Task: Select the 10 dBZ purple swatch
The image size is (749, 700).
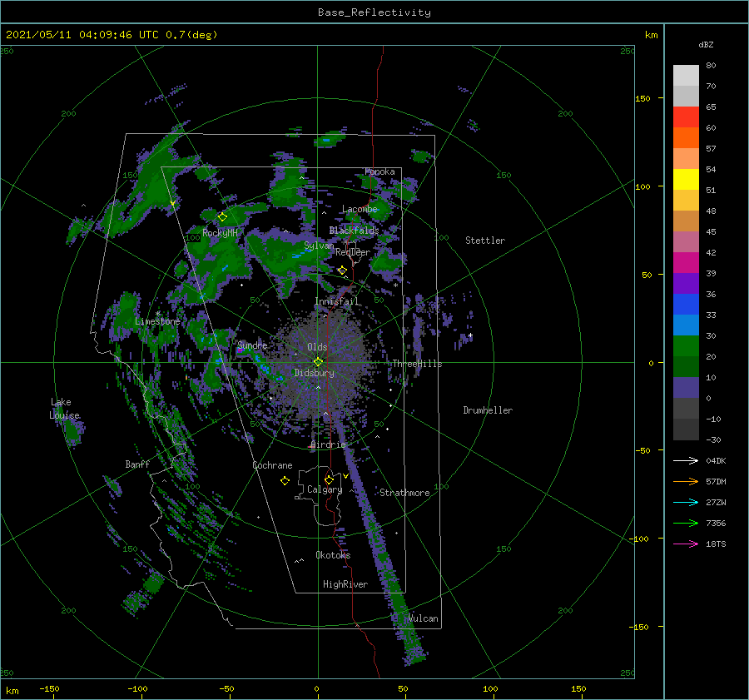Action: (686, 388)
